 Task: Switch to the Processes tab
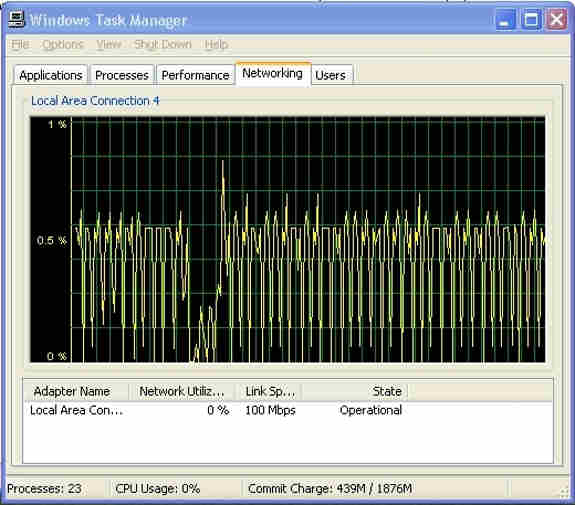[122, 75]
